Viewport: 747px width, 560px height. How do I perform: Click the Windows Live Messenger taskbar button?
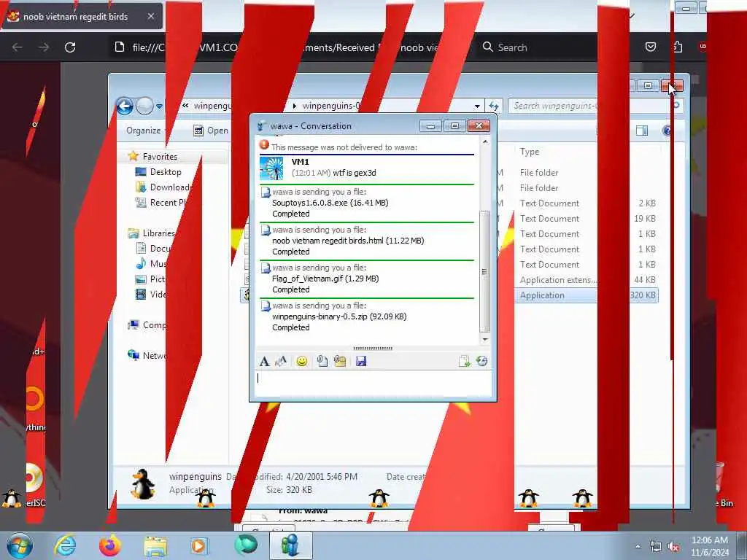[x=290, y=545]
